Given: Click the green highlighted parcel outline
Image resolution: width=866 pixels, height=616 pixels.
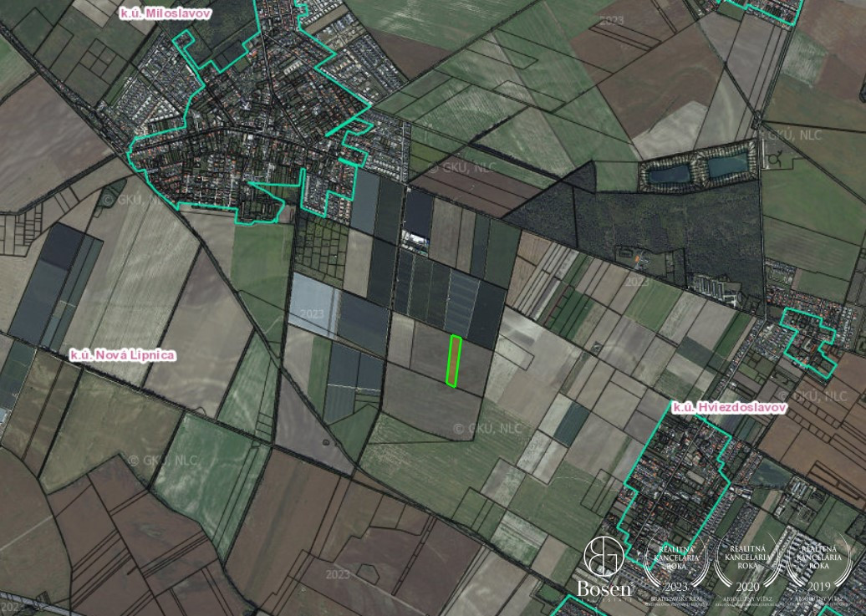Looking at the screenshot, I should click(x=454, y=361).
